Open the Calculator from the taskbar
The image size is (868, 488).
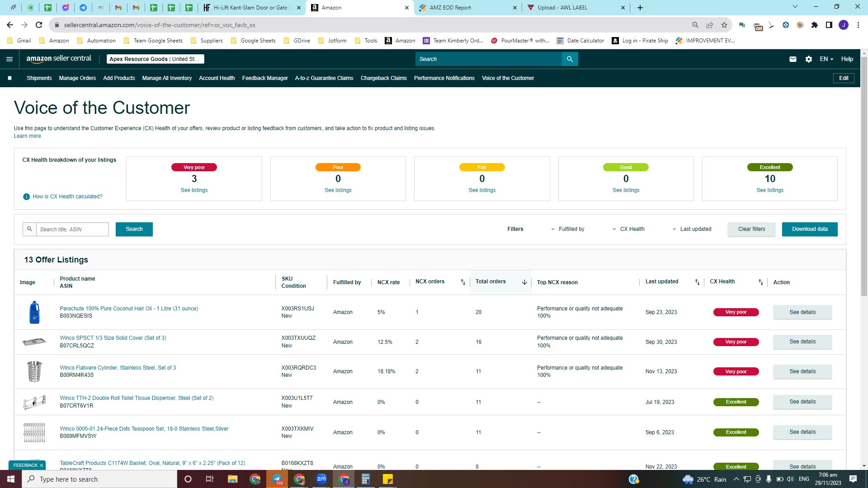pyautogui.click(x=366, y=479)
